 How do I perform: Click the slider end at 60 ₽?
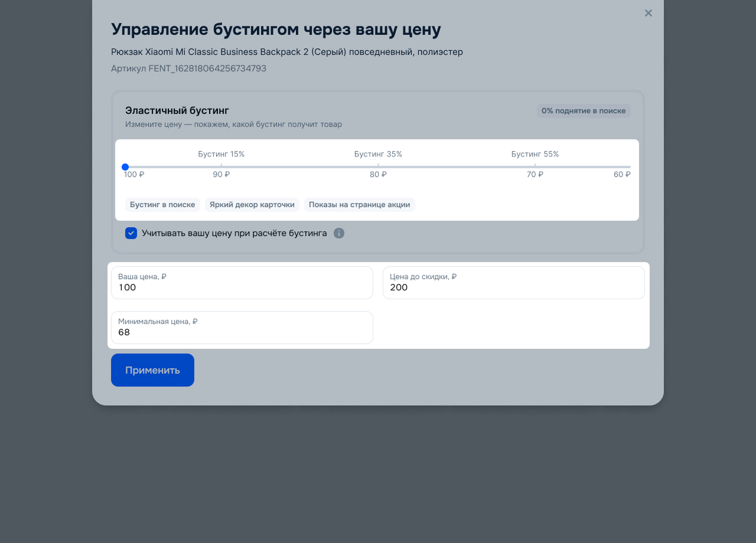[x=630, y=167]
